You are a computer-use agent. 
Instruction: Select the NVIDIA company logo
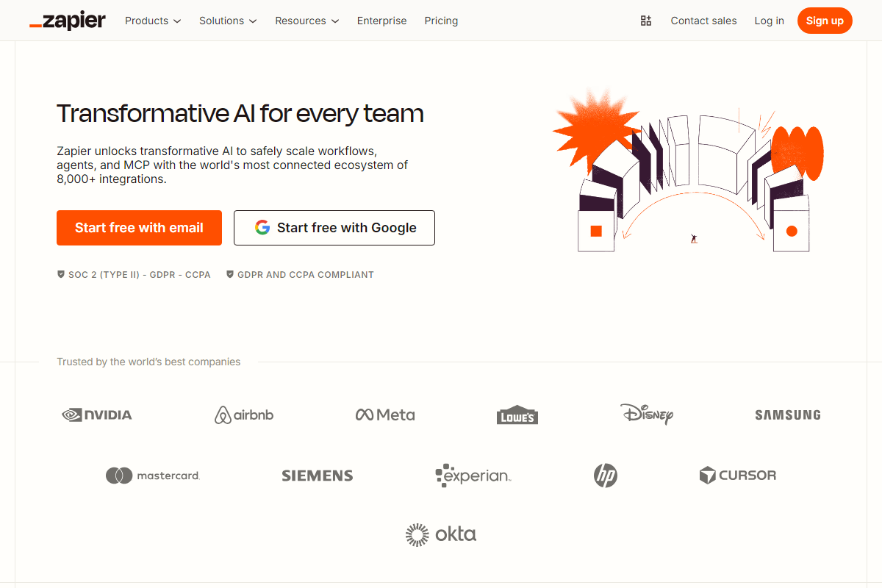tap(96, 415)
